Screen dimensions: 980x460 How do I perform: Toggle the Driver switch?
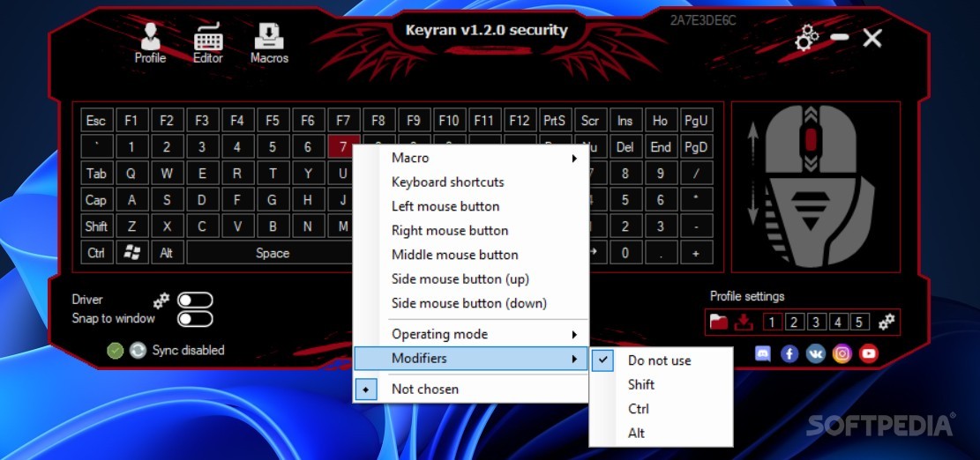195,300
